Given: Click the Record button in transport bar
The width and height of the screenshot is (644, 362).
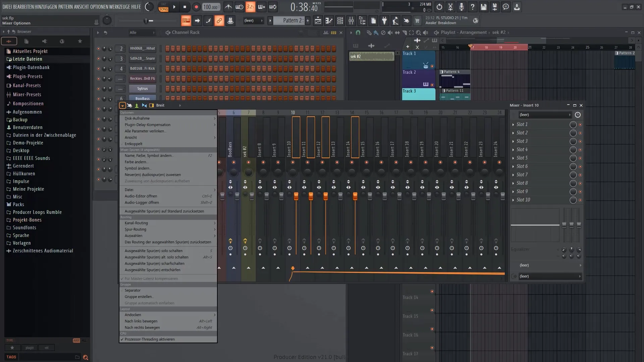Looking at the screenshot, I should point(196,7).
